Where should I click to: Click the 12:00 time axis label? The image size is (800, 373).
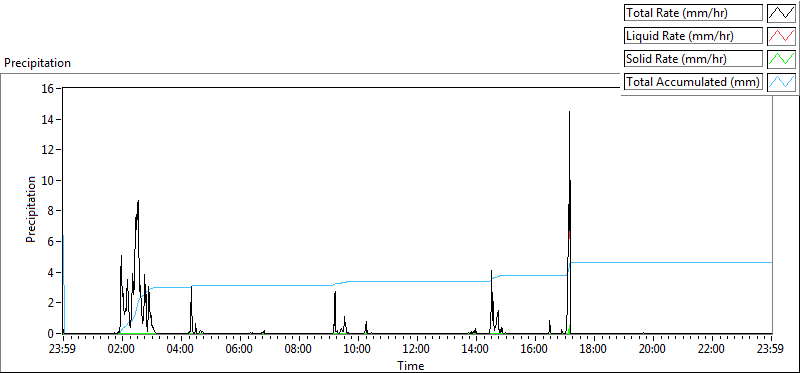pyautogui.click(x=416, y=349)
